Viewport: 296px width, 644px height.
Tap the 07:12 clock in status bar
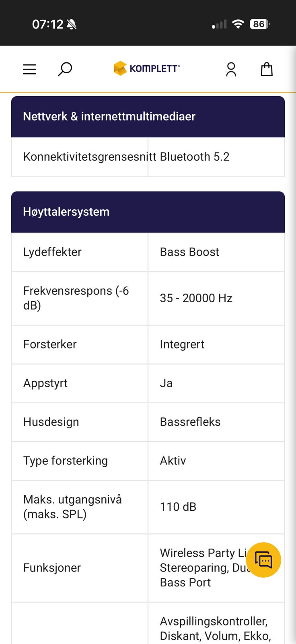tap(47, 25)
